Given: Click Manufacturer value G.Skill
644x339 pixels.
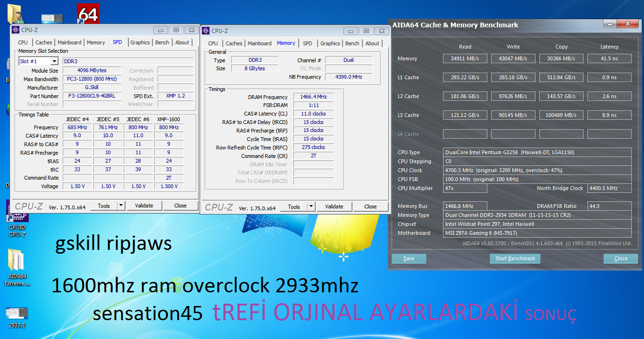Looking at the screenshot, I should (92, 88).
